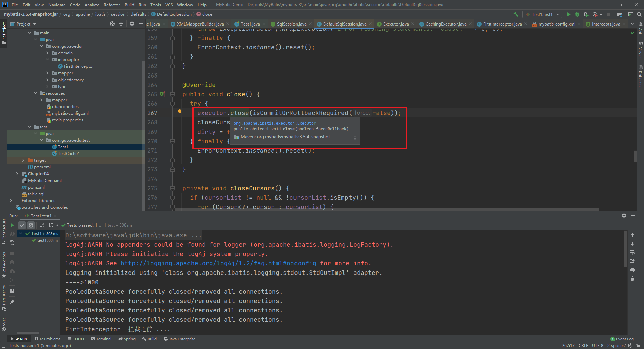Screen dimensions: 644x349
Task: Open the VCS menu
Action: (169, 5)
